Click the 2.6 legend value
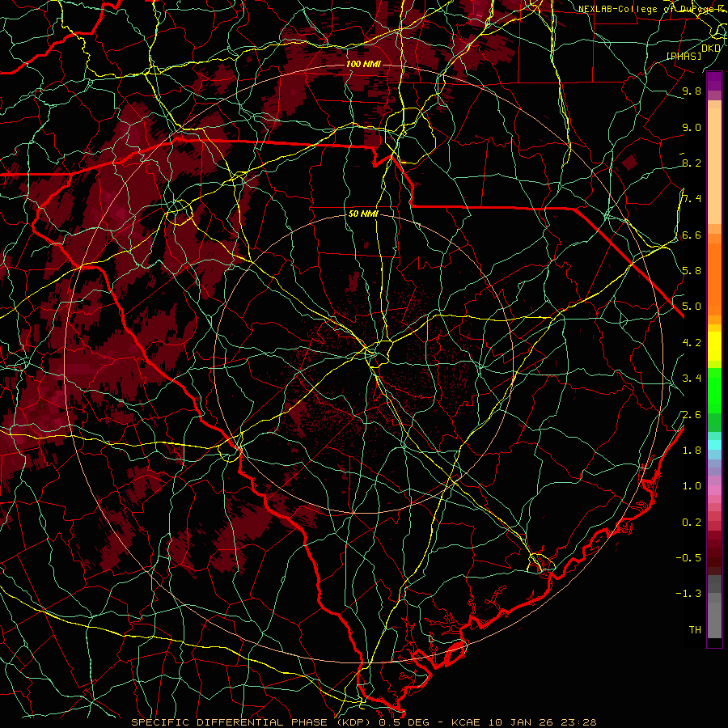The width and height of the screenshot is (728, 728). [x=692, y=415]
